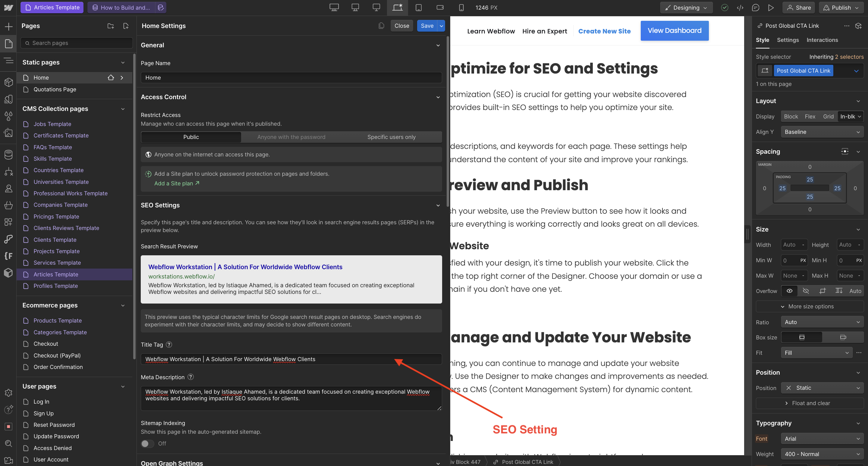
Task: Duplicate page icon next to Close
Action: pos(381,26)
